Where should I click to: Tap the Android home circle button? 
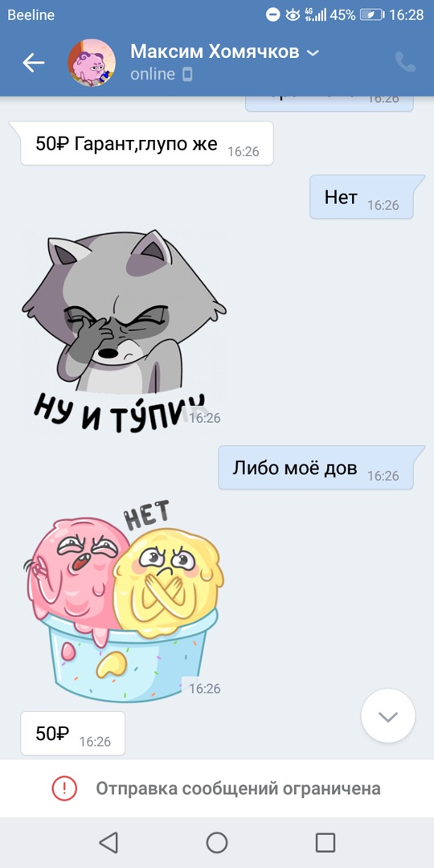point(217,842)
